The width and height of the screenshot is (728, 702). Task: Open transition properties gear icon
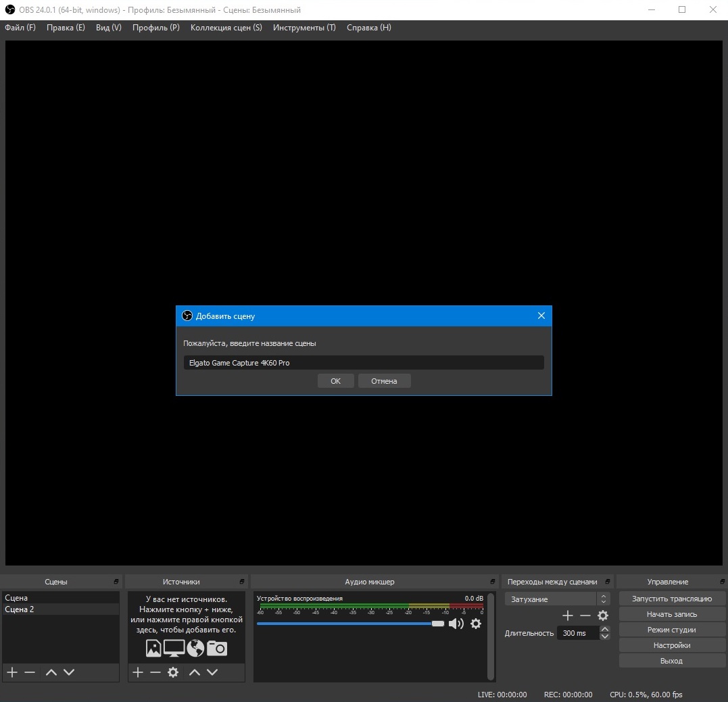(x=603, y=616)
